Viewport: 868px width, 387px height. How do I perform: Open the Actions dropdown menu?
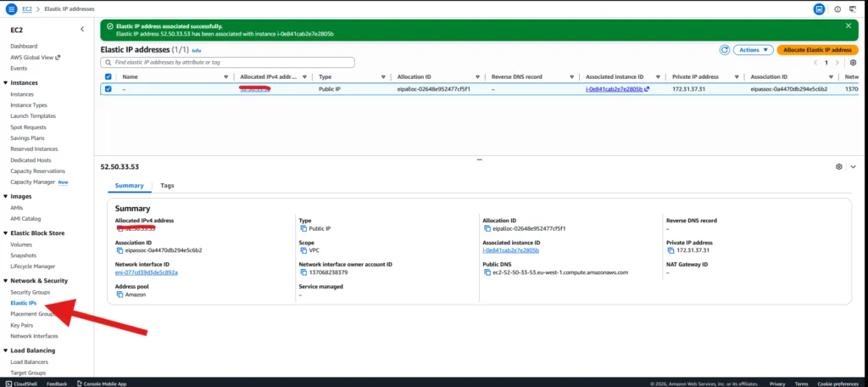754,50
